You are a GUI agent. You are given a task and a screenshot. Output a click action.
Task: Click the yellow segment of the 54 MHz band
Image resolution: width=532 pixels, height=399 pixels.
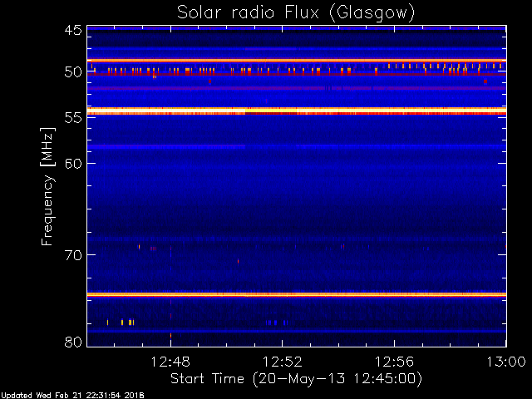pos(271,111)
